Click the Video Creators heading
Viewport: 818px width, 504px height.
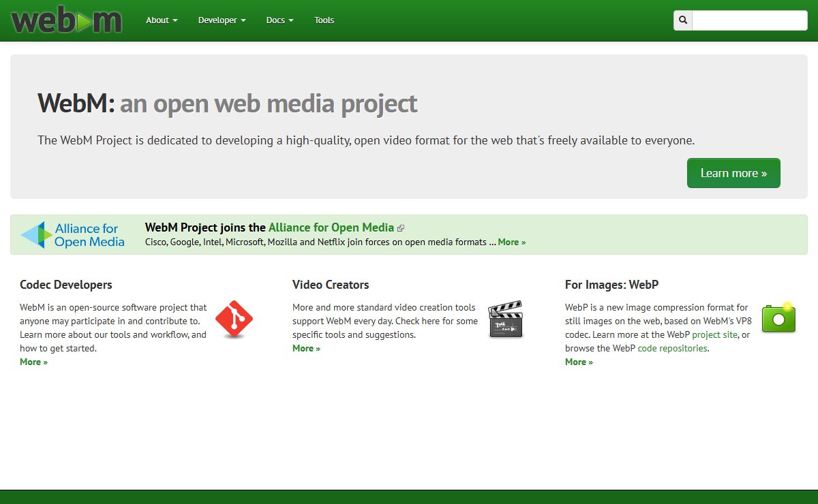331,285
